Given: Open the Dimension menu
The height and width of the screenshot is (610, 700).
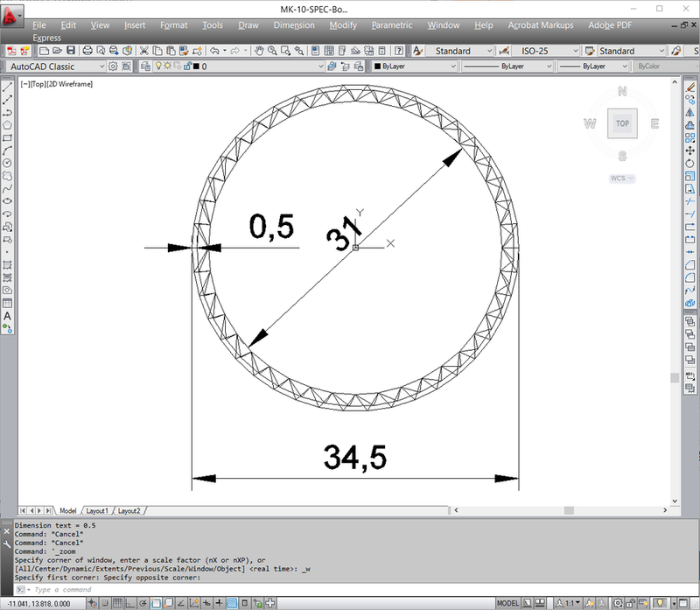Looking at the screenshot, I should pos(294,25).
